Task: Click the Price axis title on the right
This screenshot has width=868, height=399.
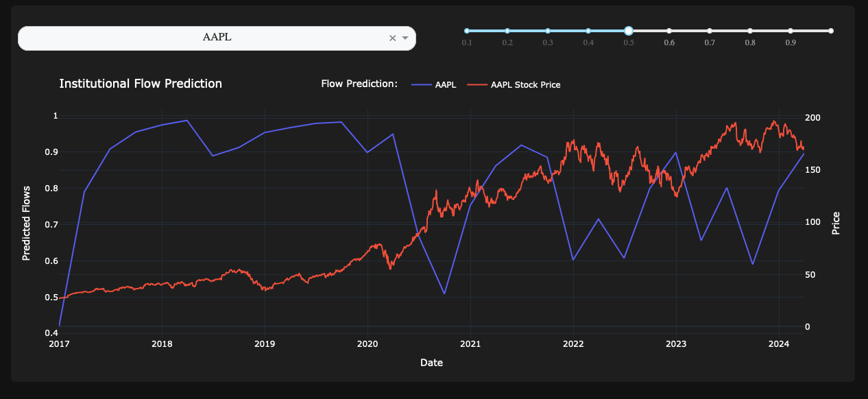Action: click(x=836, y=223)
